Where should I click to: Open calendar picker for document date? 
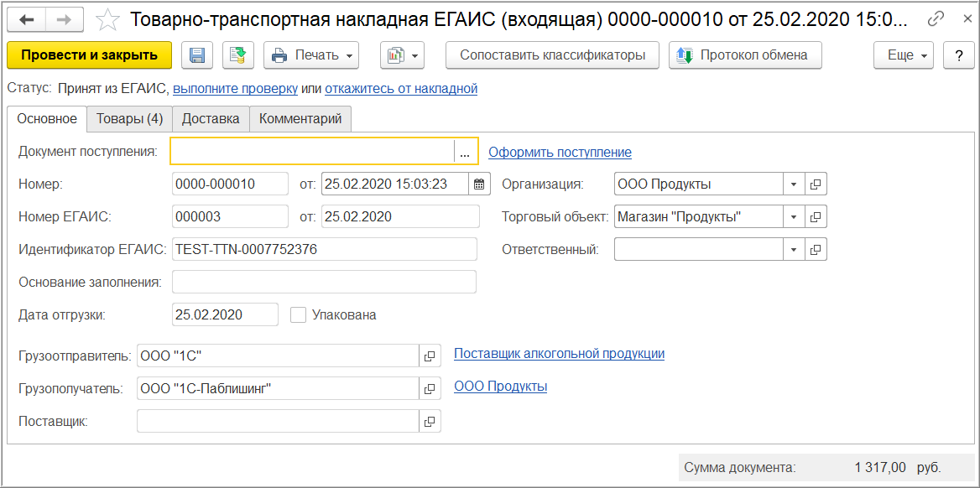479,184
